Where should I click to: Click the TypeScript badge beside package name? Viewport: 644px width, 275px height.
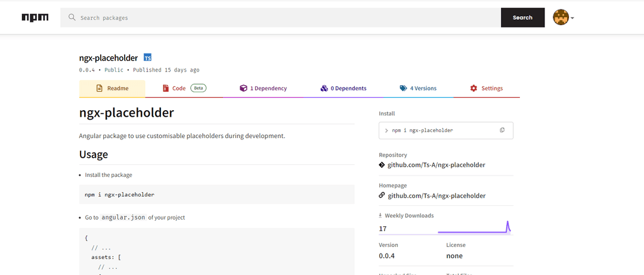click(x=148, y=58)
